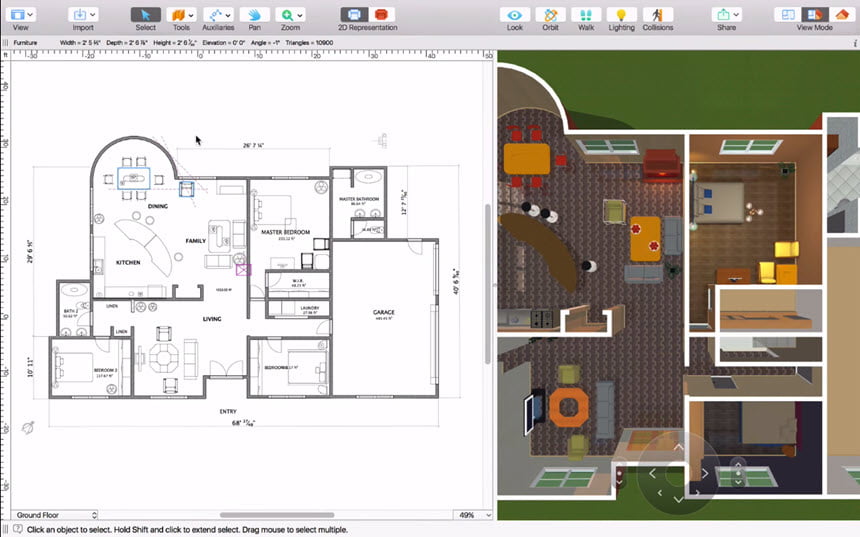
Task: Click the vertical scrollbar of the plan
Action: [488, 284]
